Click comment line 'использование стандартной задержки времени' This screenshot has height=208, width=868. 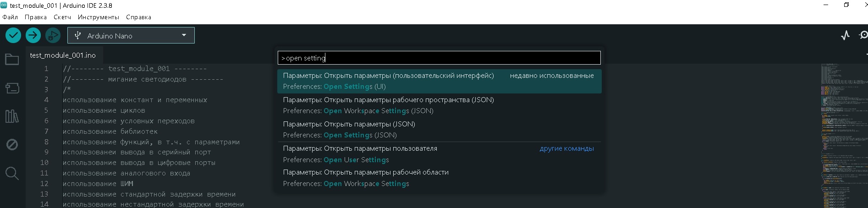(x=149, y=194)
